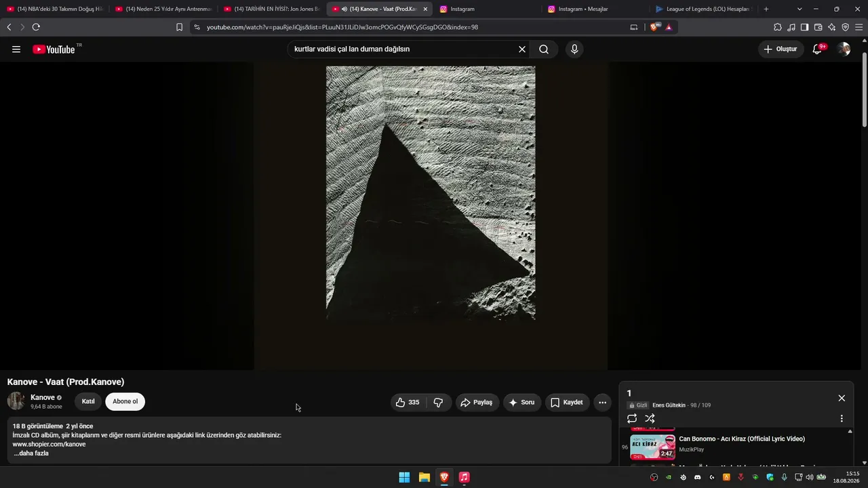Open Brave Shields panel
Screen dimensions: 868x488
[654, 27]
